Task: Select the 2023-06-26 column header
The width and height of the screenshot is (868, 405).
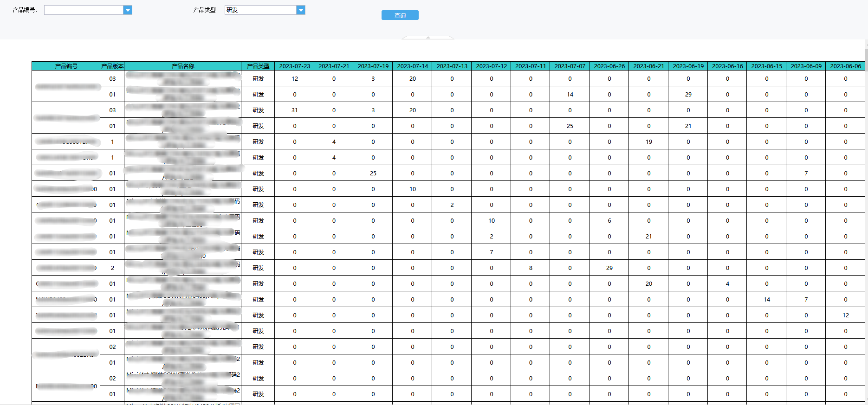Action: [x=609, y=66]
